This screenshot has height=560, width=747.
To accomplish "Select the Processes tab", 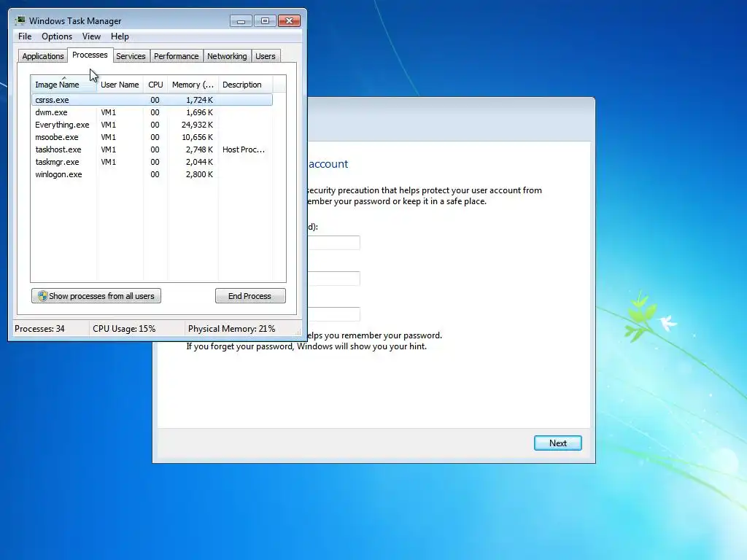I will (90, 55).
